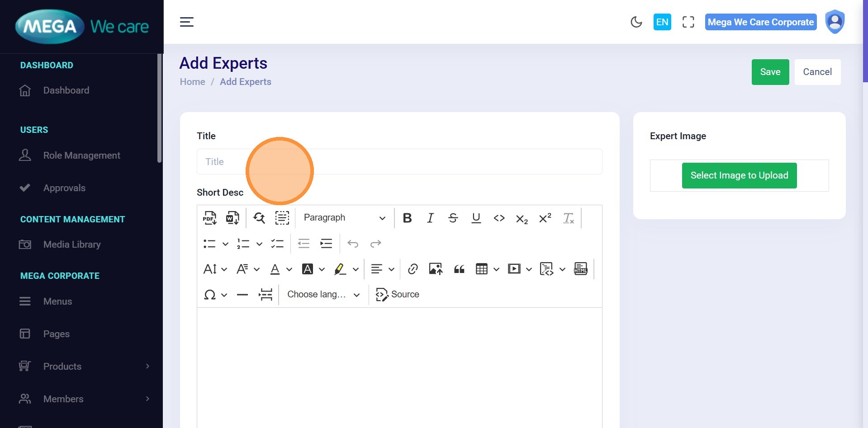Open Media Library from sidebar
Viewport: 868px width, 428px height.
click(72, 245)
